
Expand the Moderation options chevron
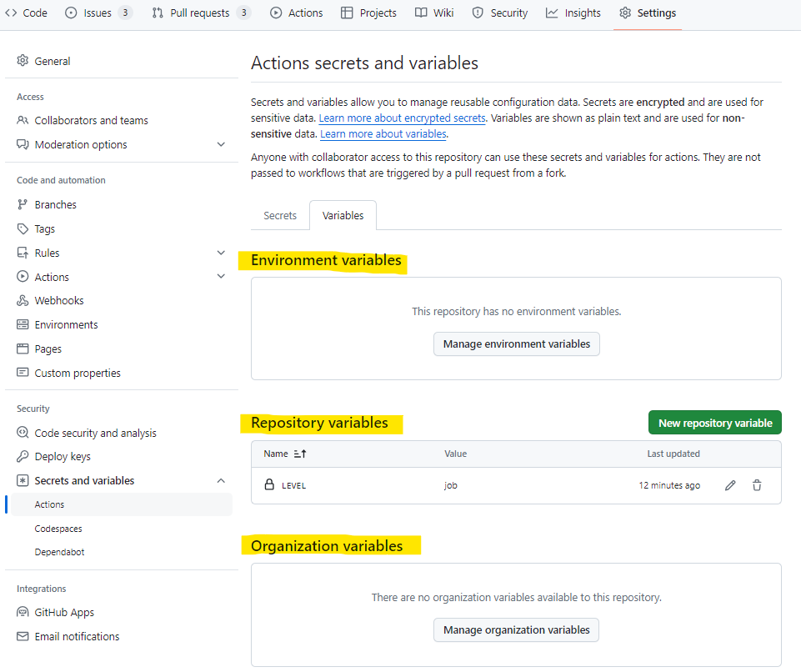[x=221, y=144]
